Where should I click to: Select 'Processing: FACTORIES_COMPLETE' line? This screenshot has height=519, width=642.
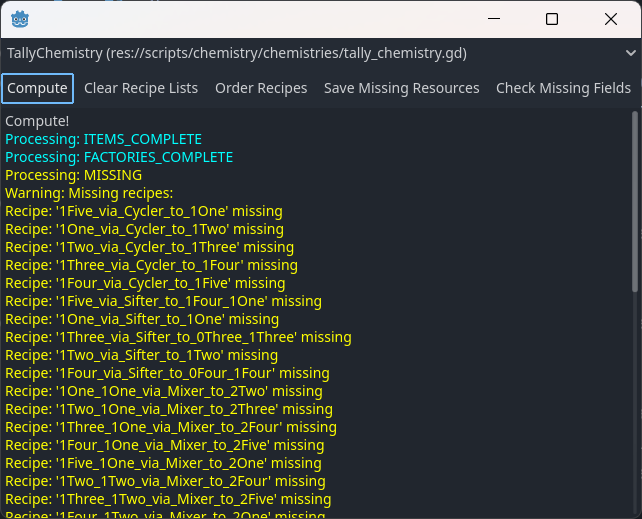(x=119, y=157)
